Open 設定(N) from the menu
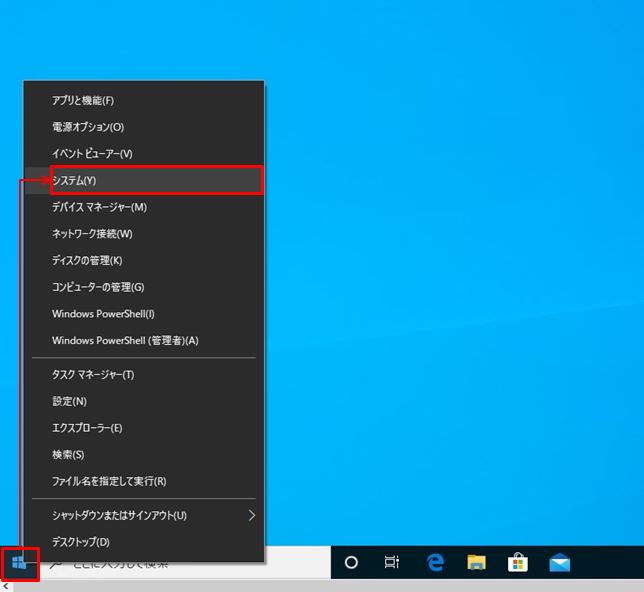 coord(144,401)
